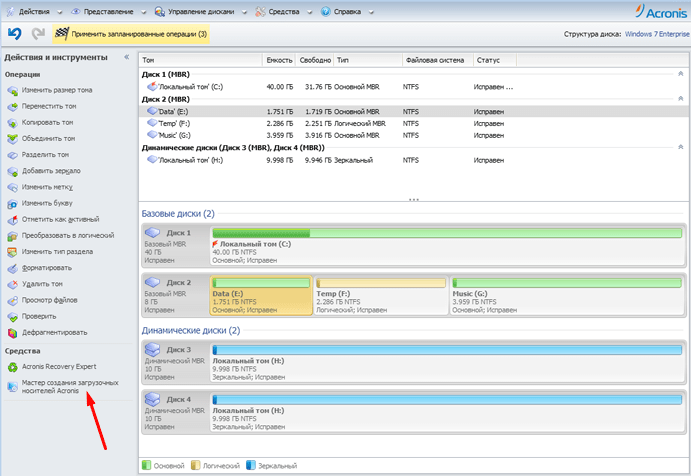Click the Статус column header
Viewport: 691px width, 476px height.
coord(494,60)
